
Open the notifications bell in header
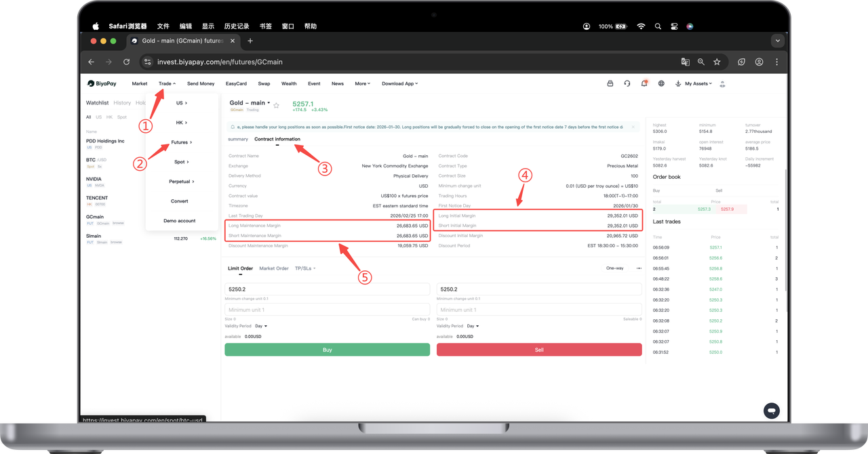tap(644, 83)
